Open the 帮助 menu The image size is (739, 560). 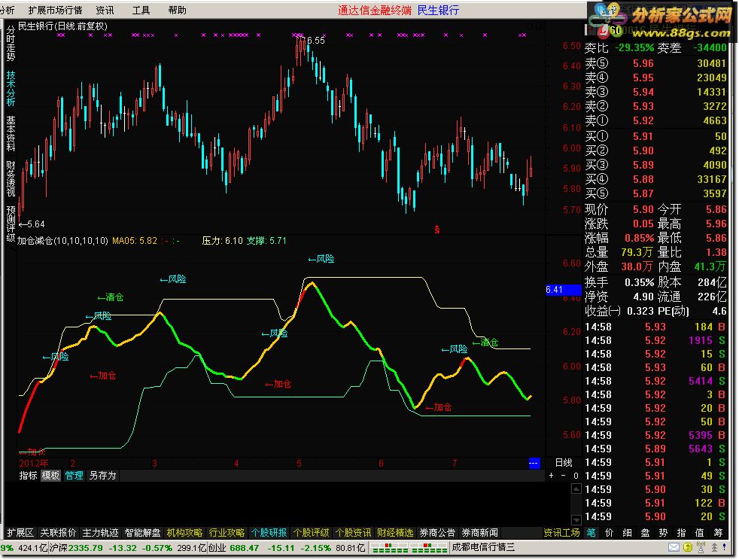177,10
